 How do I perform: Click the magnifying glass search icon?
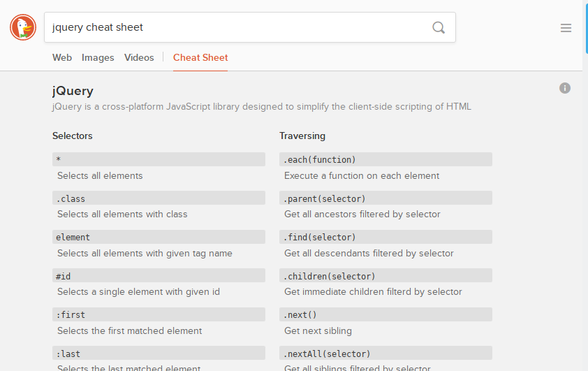tap(439, 28)
